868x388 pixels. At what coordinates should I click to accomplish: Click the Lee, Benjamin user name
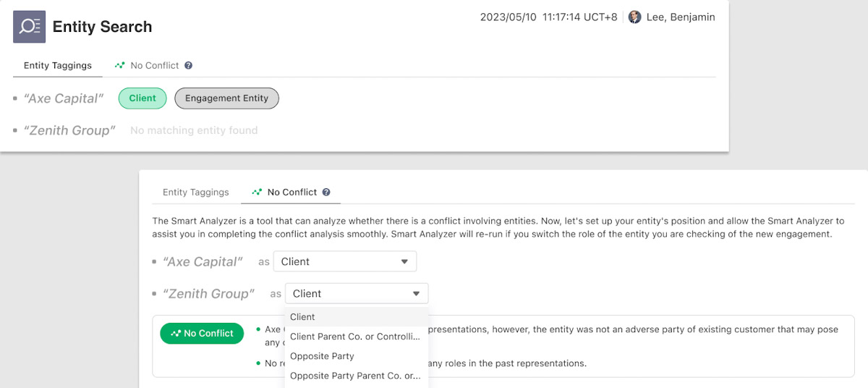[681, 17]
